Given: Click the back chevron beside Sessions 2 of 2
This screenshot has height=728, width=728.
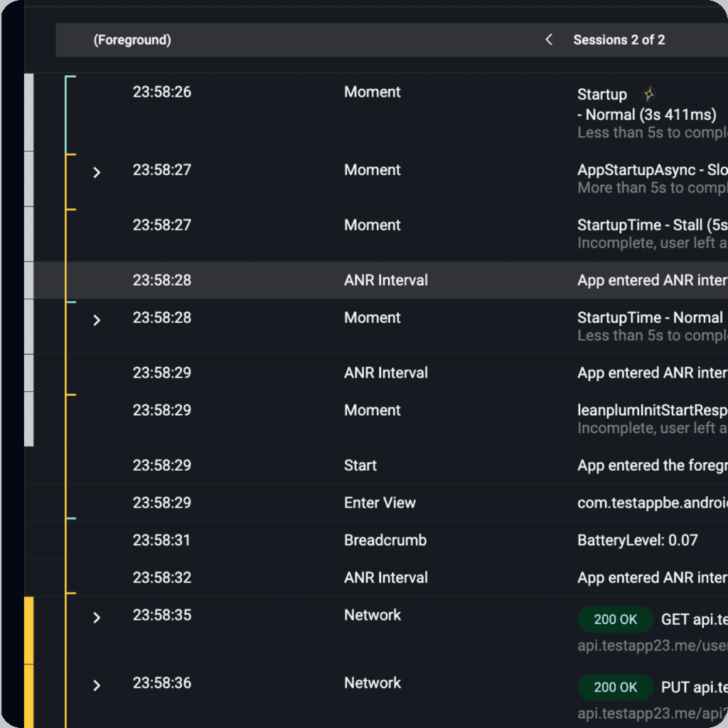Looking at the screenshot, I should click(549, 40).
